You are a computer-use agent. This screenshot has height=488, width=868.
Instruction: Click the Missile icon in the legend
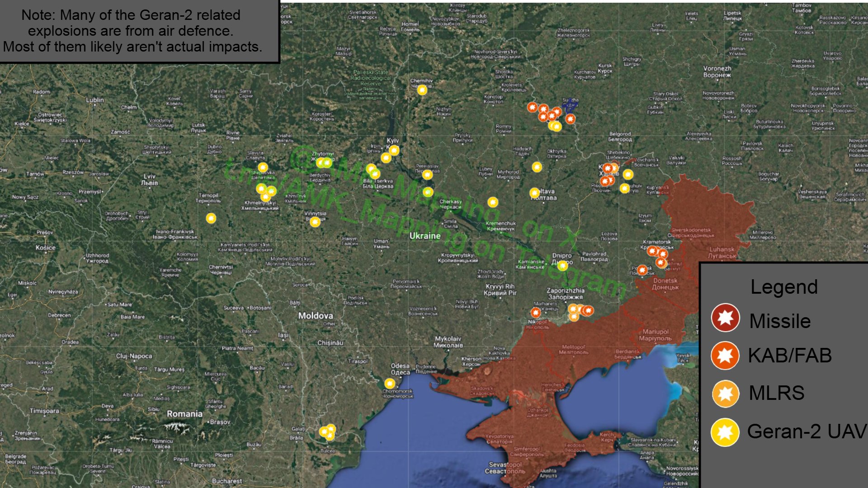click(x=725, y=318)
